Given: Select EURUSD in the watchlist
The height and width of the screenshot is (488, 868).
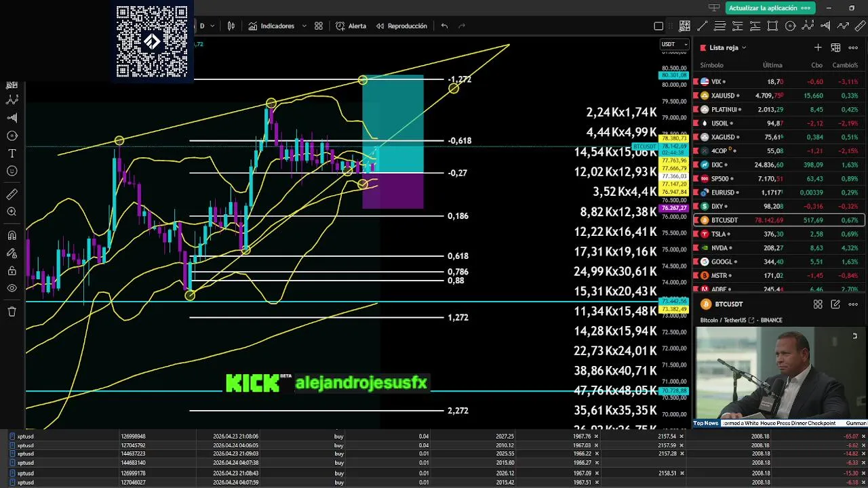Looking at the screenshot, I should coord(778,192).
